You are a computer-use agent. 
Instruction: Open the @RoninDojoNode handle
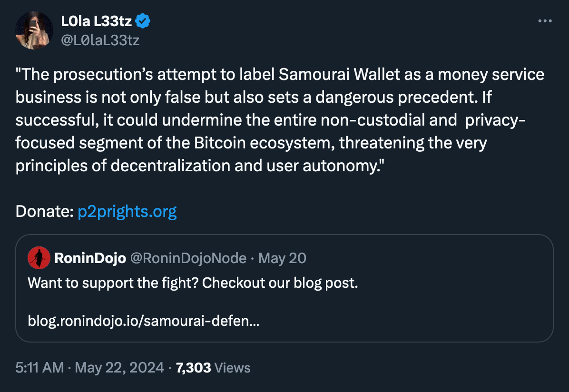pos(188,258)
